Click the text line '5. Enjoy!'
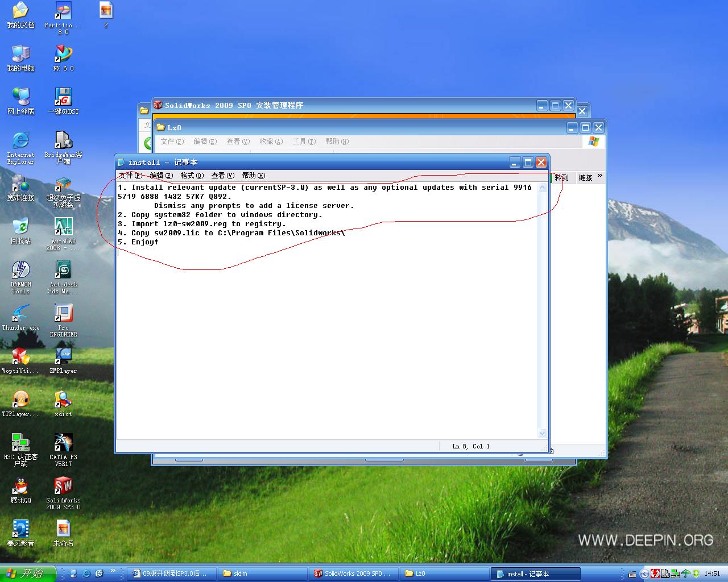Image resolution: width=728 pixels, height=582 pixels. coord(138,242)
